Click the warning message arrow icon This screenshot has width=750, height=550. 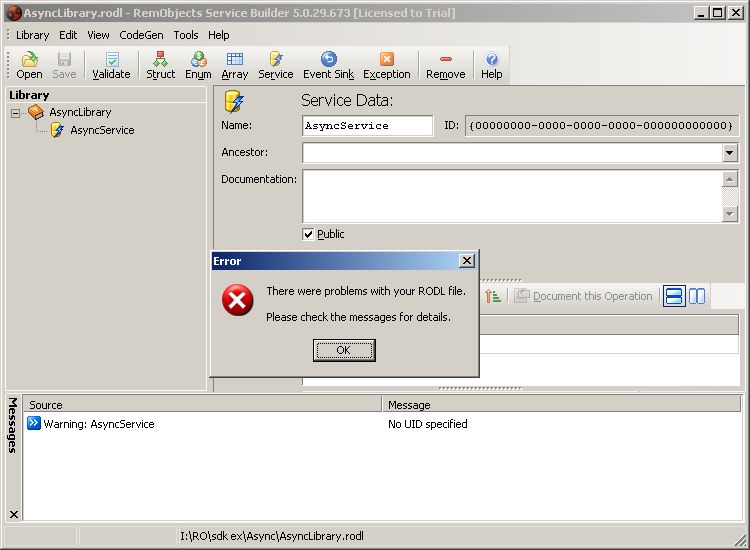[x=33, y=423]
